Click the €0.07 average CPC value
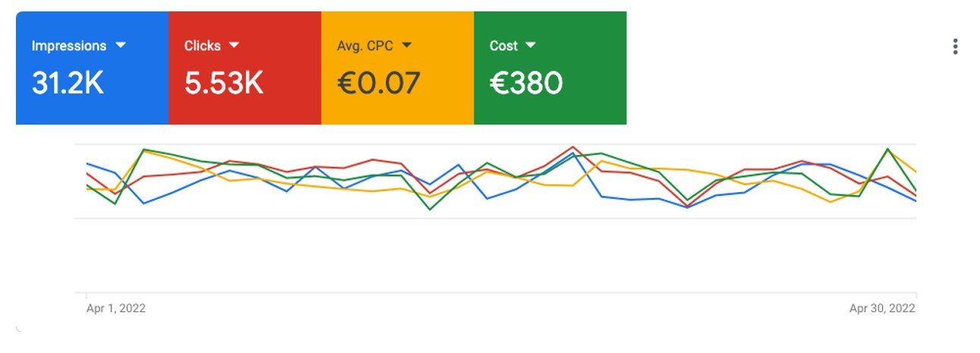Image resolution: width=980 pixels, height=353 pixels. (378, 83)
